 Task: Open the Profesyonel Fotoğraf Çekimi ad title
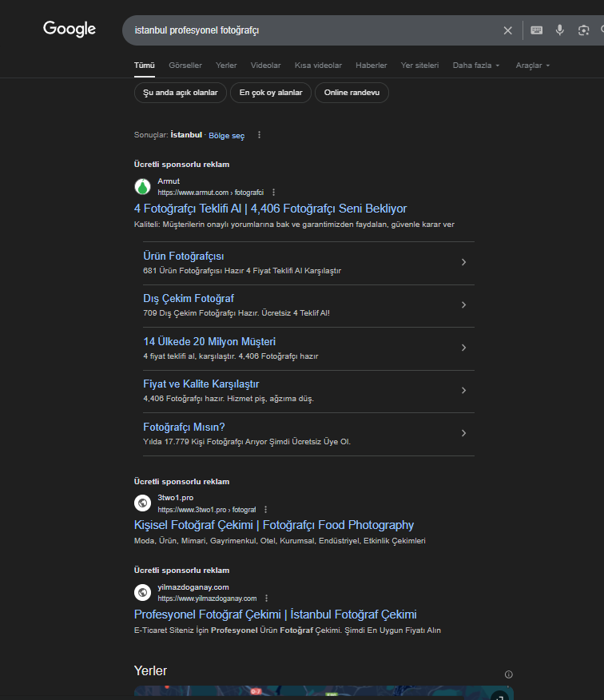276,614
